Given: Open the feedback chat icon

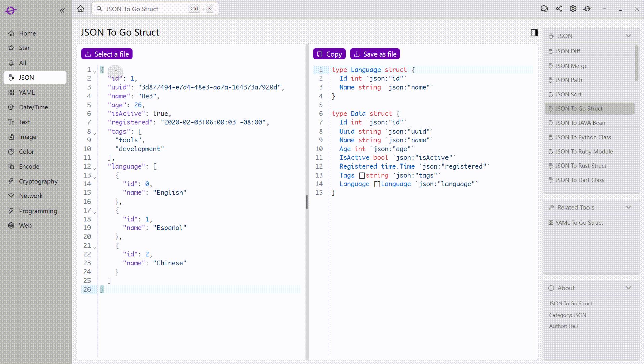Looking at the screenshot, I should tap(544, 9).
